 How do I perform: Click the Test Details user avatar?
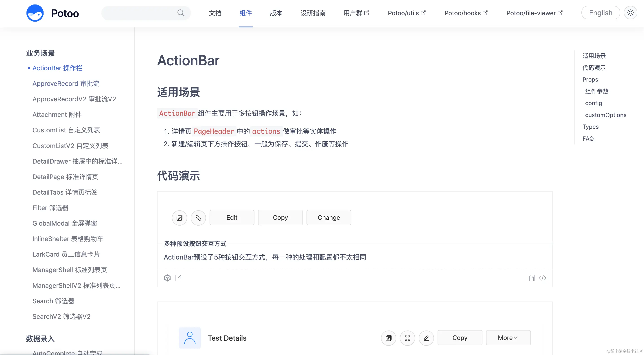coord(190,338)
